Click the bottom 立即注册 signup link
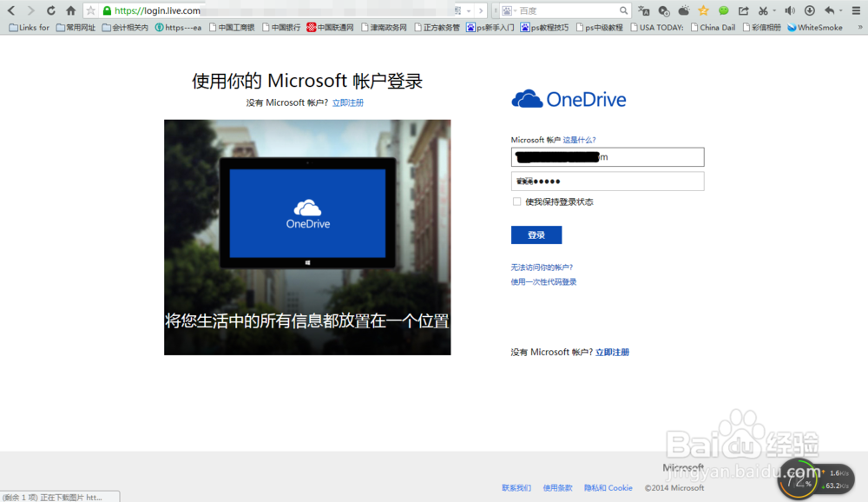 click(612, 352)
